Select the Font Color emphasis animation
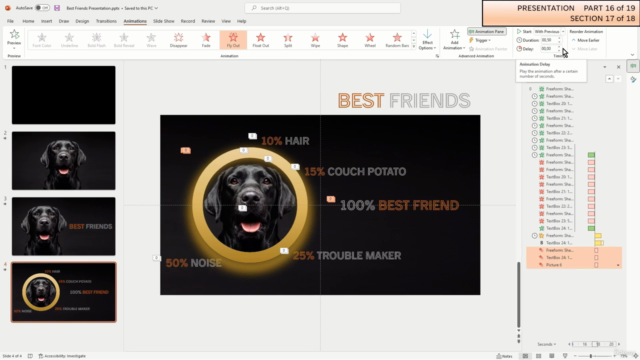 point(42,40)
